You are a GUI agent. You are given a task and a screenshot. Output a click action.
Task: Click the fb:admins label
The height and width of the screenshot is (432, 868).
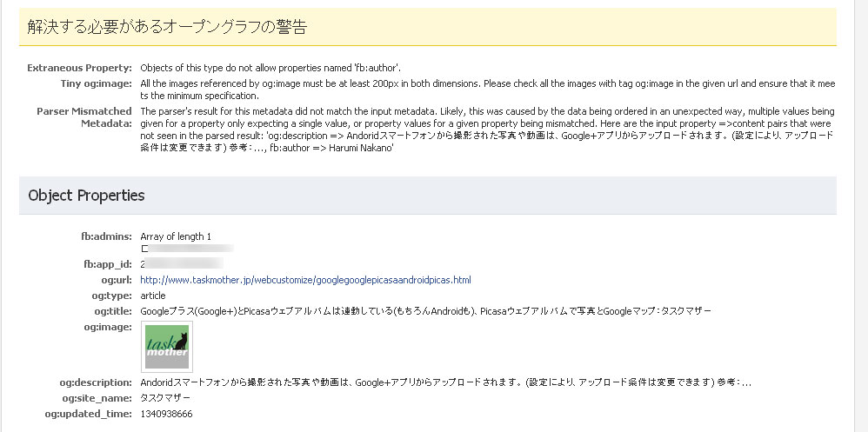click(106, 236)
